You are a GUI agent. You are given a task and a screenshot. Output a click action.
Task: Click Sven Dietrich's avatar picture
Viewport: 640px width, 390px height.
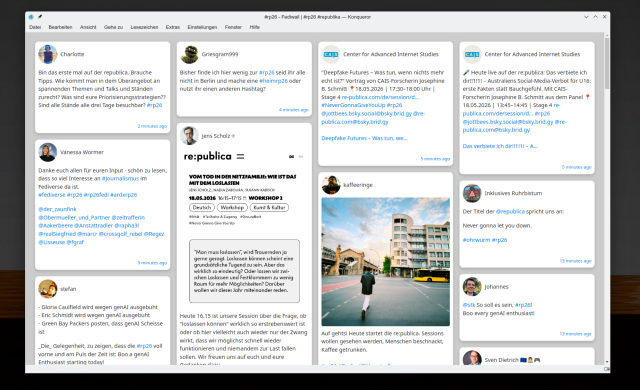pos(472,358)
